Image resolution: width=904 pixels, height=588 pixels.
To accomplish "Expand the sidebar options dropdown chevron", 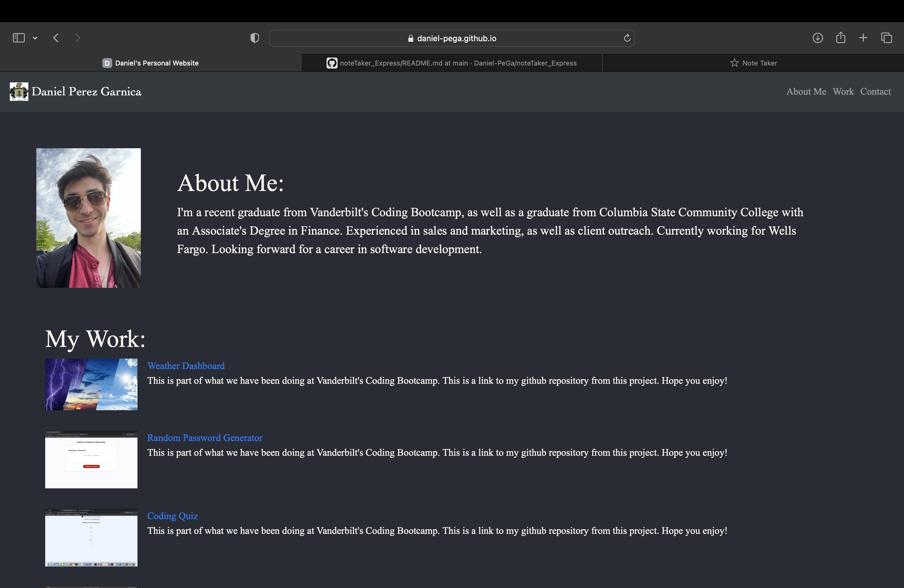I will [35, 38].
